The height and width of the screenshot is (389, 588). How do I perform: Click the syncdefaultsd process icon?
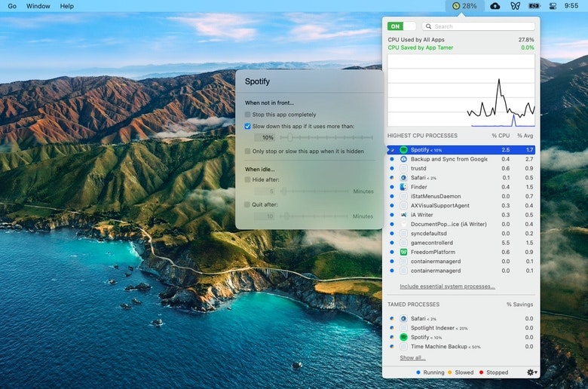point(403,234)
